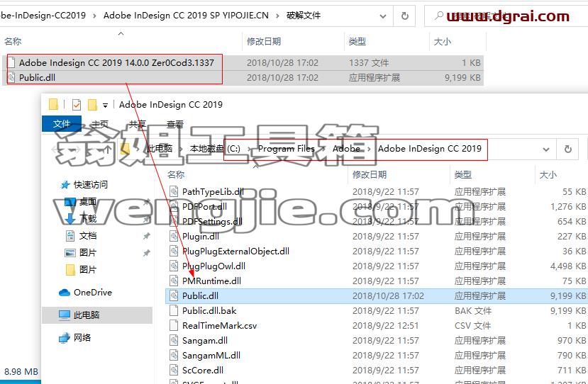Screen dimensions: 588x384
Task: Refresh the back window folder
Action: click(x=404, y=16)
